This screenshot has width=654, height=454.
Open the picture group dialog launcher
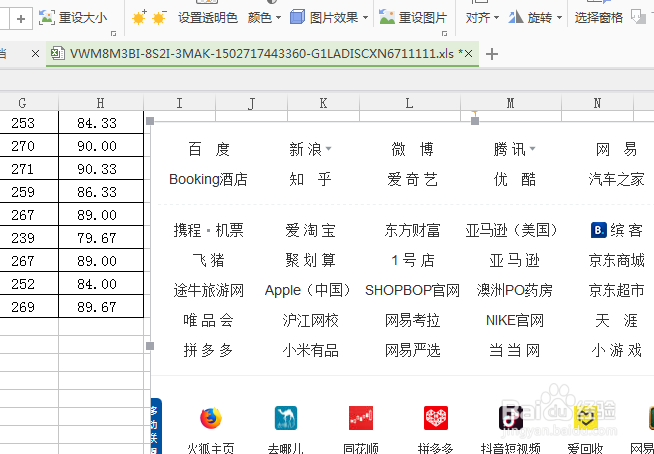tap(445, 33)
